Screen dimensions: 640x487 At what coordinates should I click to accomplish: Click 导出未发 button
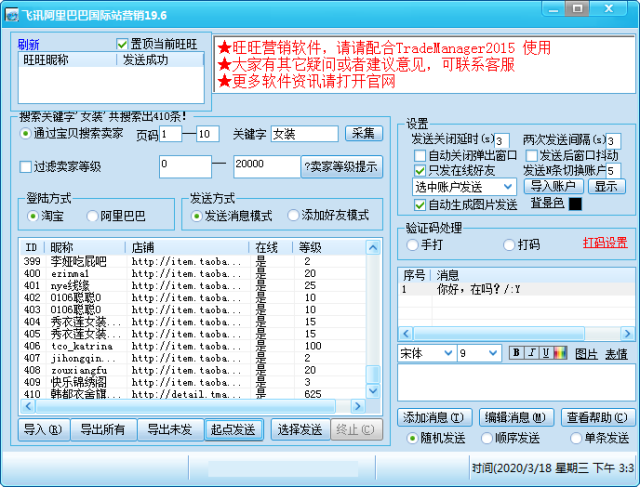click(170, 429)
